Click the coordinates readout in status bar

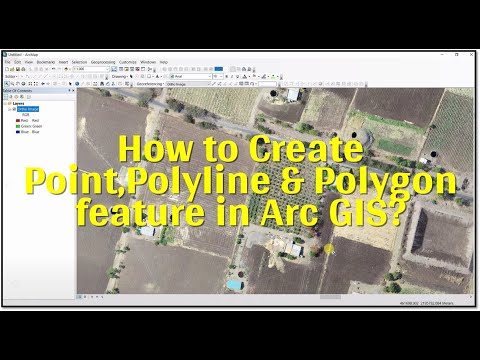(x=426, y=303)
